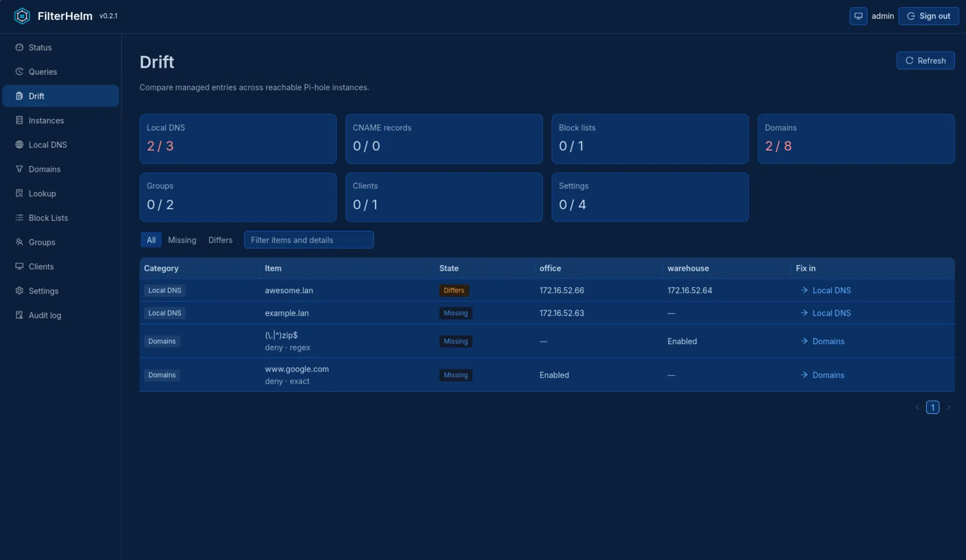The width and height of the screenshot is (966, 560).
Task: Go to pagination page 1
Action: pyautogui.click(x=933, y=407)
